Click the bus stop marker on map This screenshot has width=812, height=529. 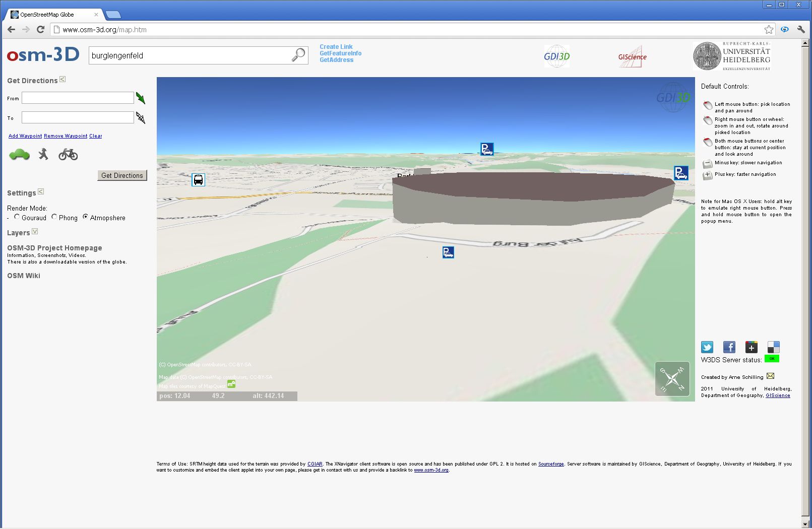coord(199,180)
